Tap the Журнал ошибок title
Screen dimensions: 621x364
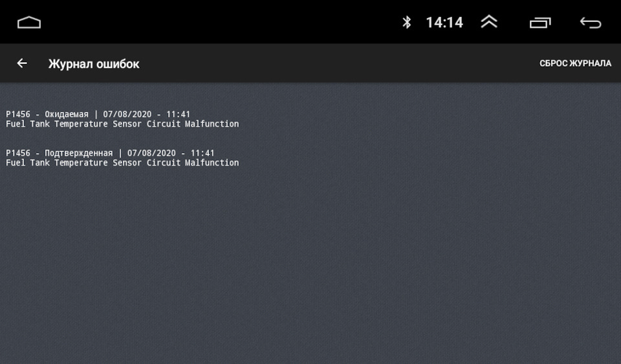[94, 64]
